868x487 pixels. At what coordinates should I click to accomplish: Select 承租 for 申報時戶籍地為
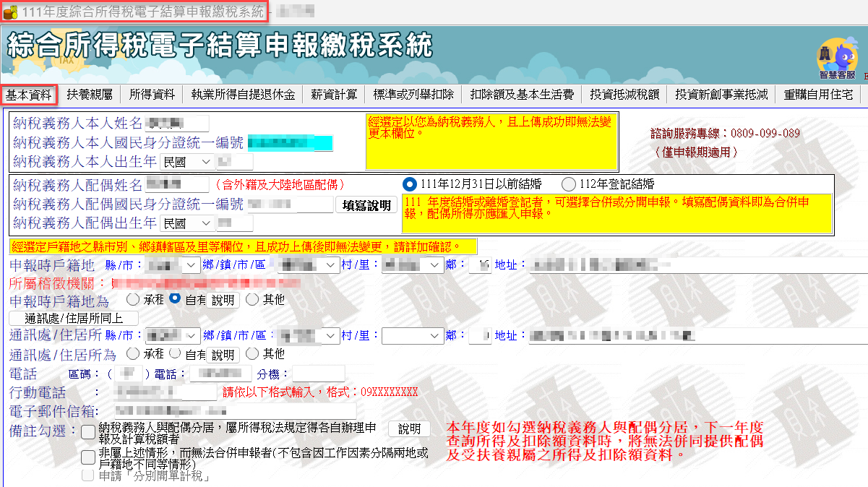tap(133, 298)
